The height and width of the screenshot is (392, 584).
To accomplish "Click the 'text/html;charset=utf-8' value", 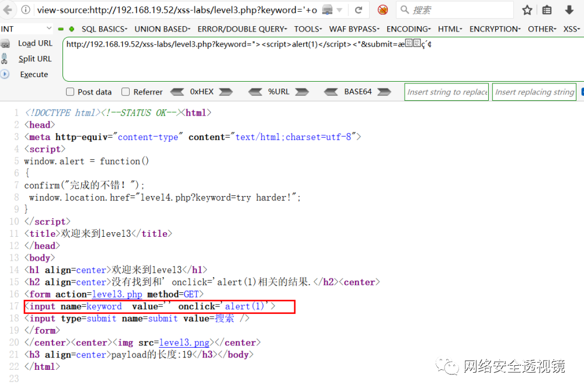I will tap(293, 137).
